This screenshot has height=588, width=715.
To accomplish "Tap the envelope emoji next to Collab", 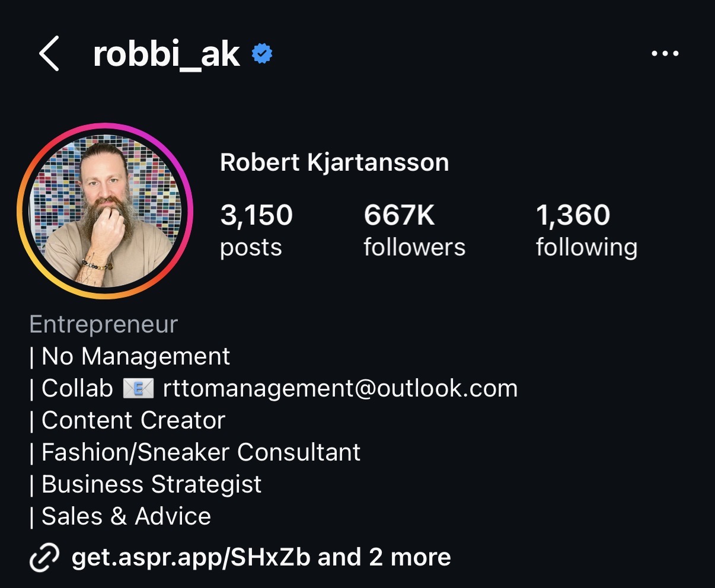I will coord(138,389).
